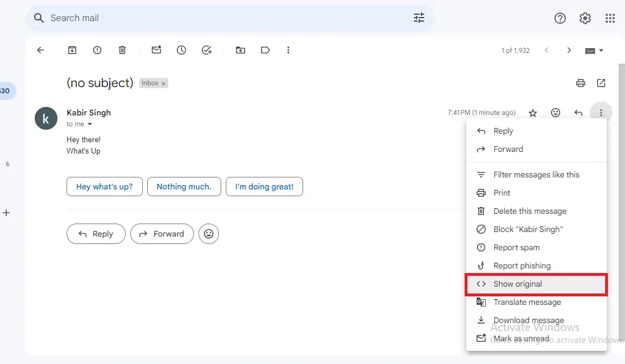Open the email in a new window
The image size is (625, 364).
(x=601, y=83)
